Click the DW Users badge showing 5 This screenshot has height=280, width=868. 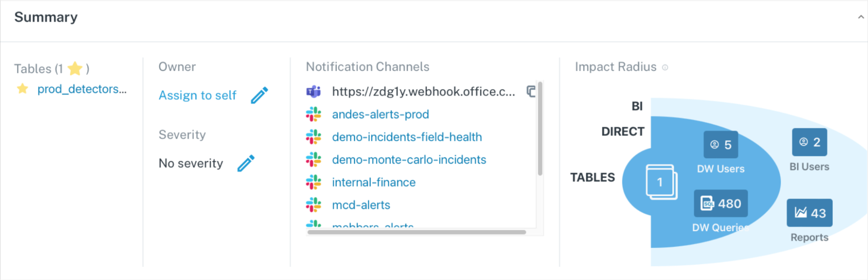click(x=720, y=145)
